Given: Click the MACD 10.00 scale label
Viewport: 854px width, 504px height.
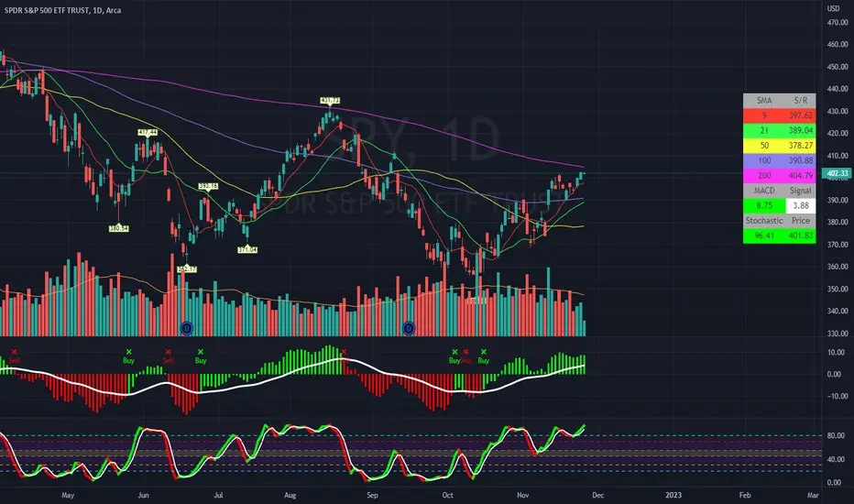Looking at the screenshot, I should (836, 353).
